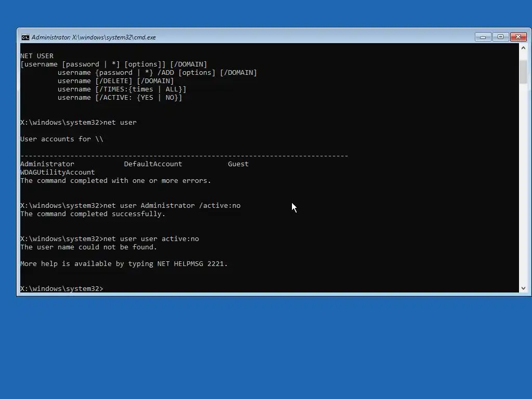Maximize the command prompt window
This screenshot has width=532, height=399.
[500, 37]
